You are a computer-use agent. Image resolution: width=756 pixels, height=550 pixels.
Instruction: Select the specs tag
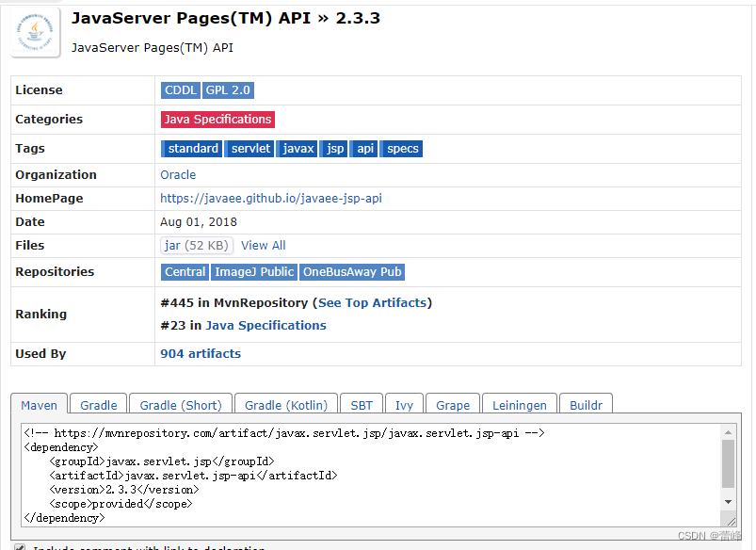(x=402, y=149)
